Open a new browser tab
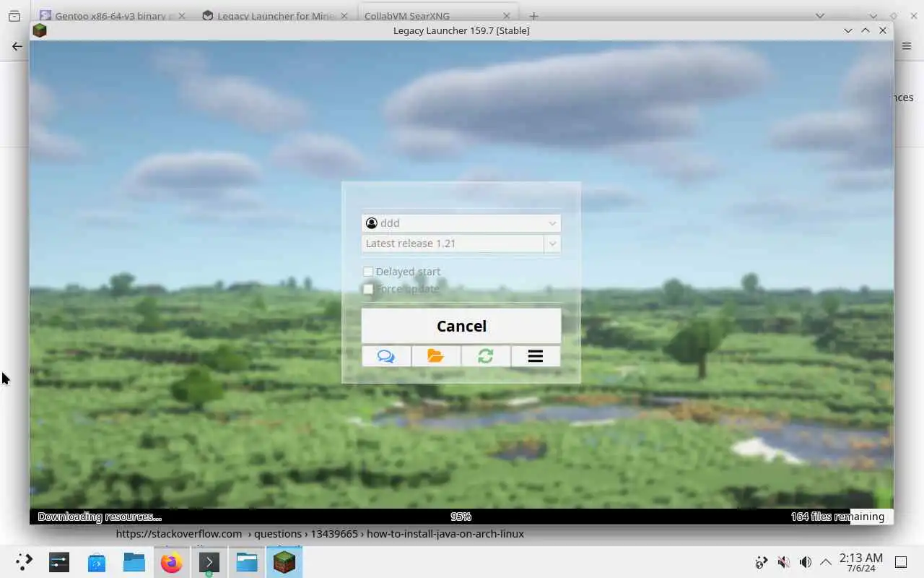The image size is (924, 578). 533,15
